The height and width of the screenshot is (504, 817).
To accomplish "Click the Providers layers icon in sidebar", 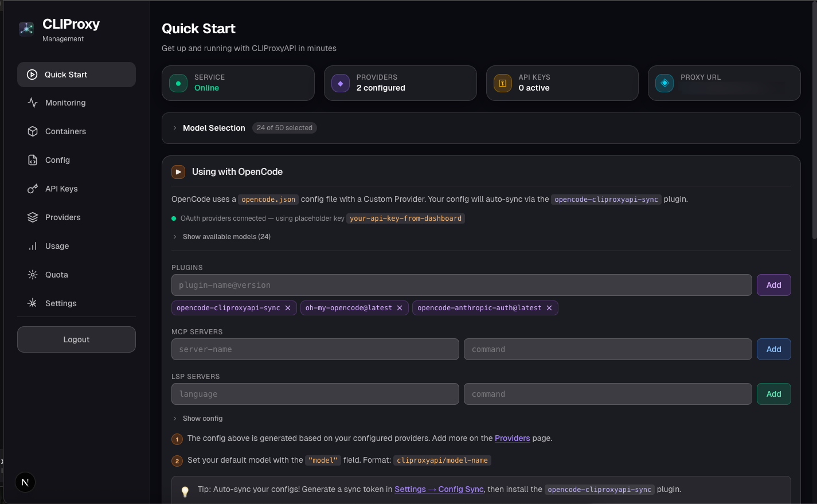I will click(x=33, y=217).
